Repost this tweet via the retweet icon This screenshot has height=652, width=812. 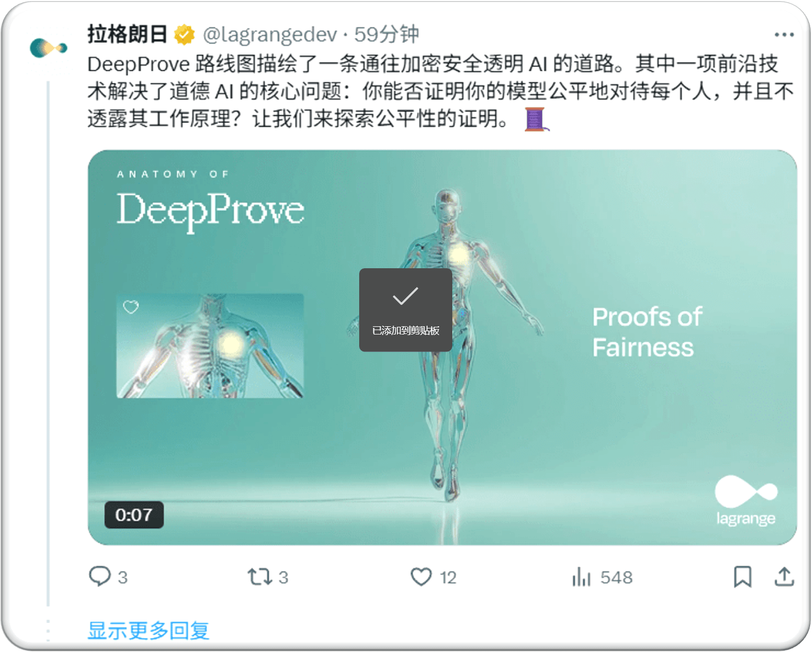pyautogui.click(x=260, y=576)
